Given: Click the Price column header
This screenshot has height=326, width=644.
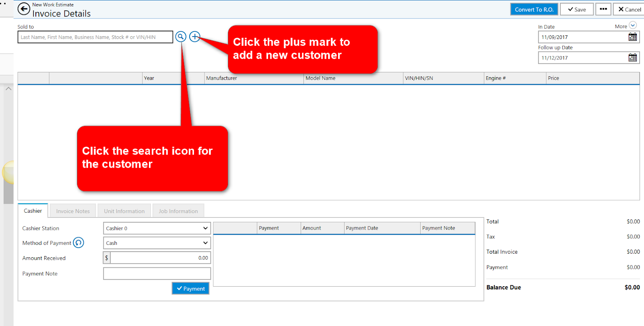Looking at the screenshot, I should pyautogui.click(x=592, y=78).
